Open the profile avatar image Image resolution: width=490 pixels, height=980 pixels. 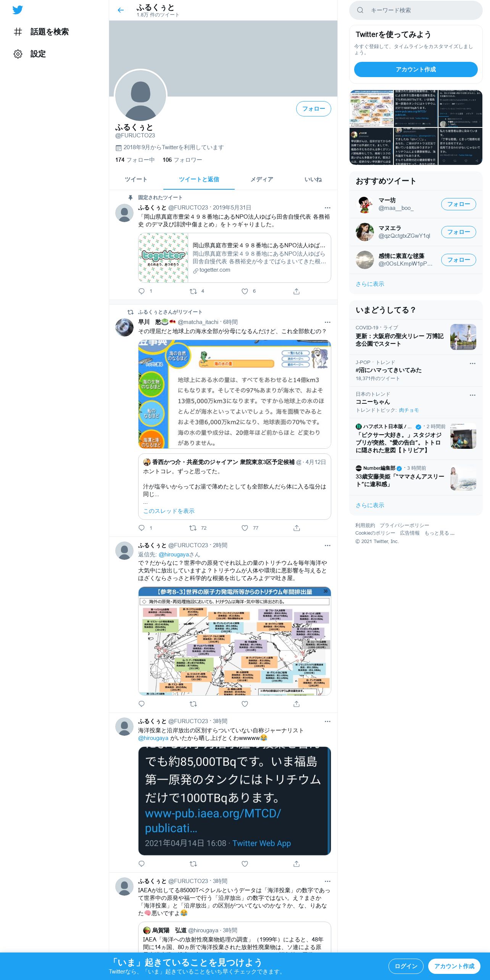(140, 95)
